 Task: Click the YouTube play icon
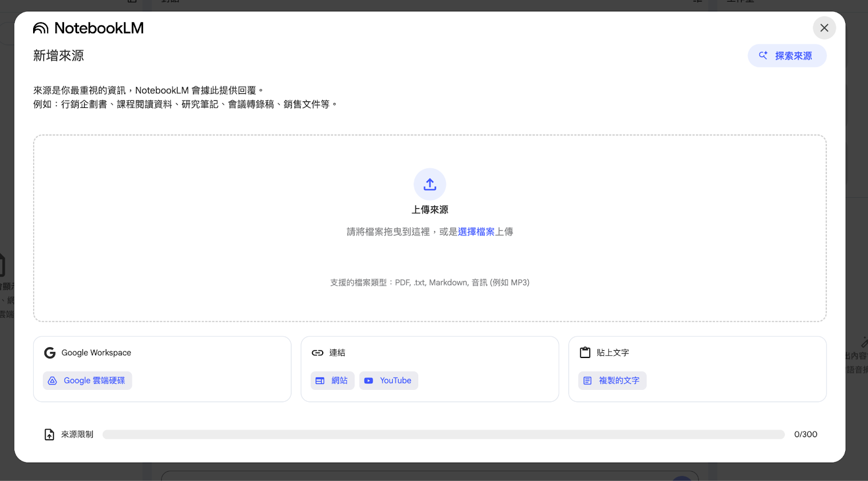[369, 381]
